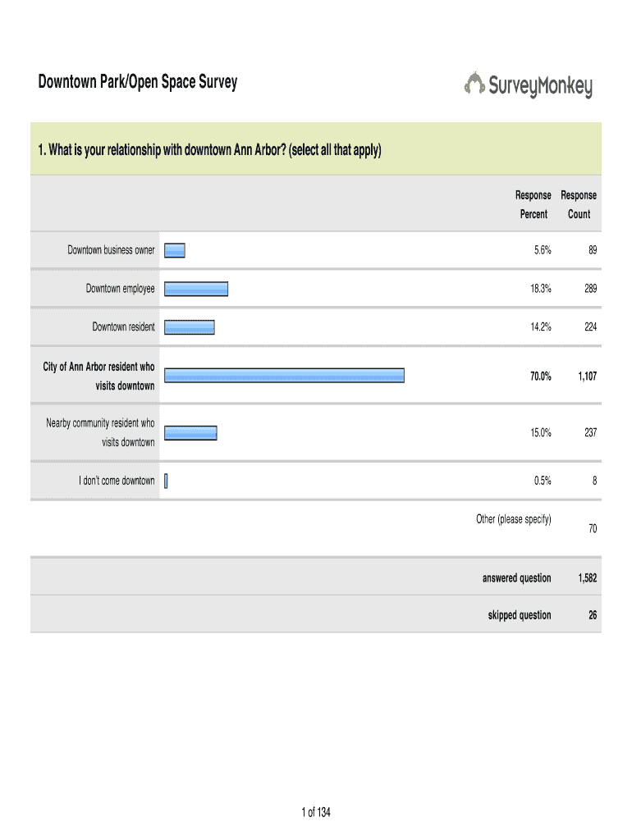Screen dimensions: 632x840
Task: Click the Response Count column header
Action: coord(579,204)
